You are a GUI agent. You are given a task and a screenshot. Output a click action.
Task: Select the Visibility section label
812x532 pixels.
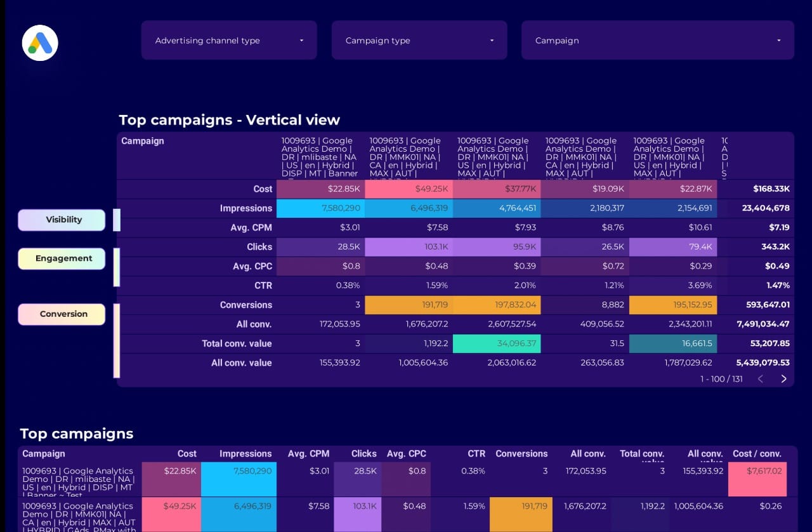tap(62, 220)
